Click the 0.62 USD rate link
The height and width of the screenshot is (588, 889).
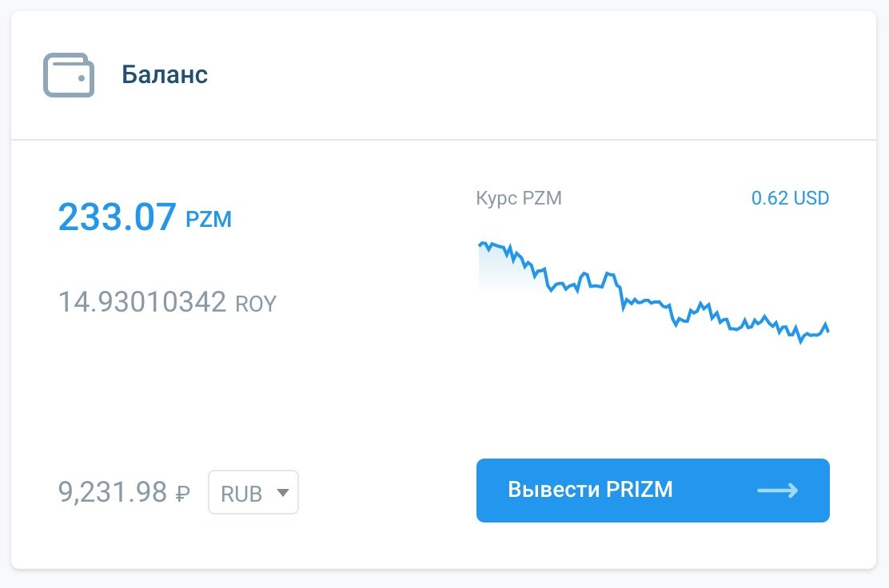[790, 198]
